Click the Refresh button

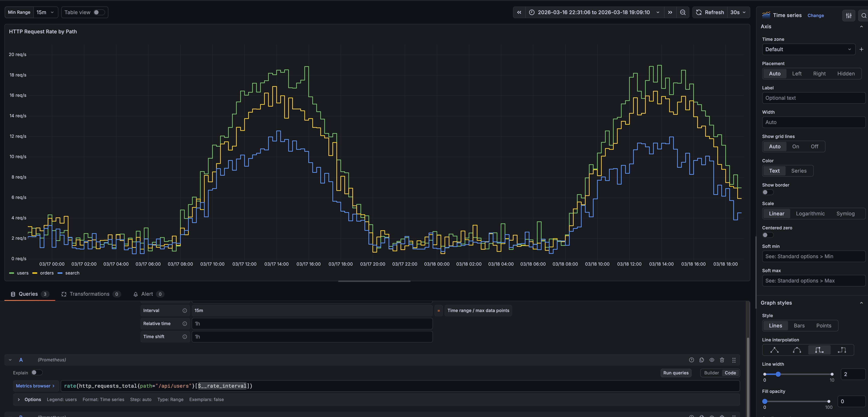710,13
